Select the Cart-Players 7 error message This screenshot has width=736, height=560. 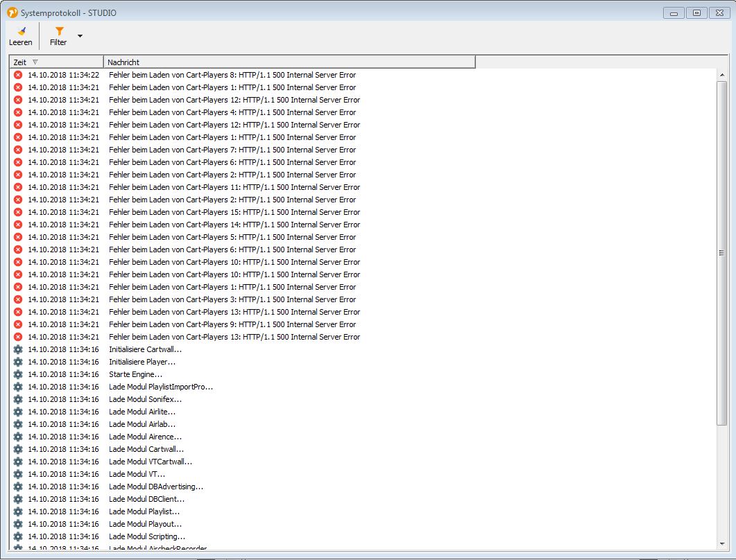232,150
